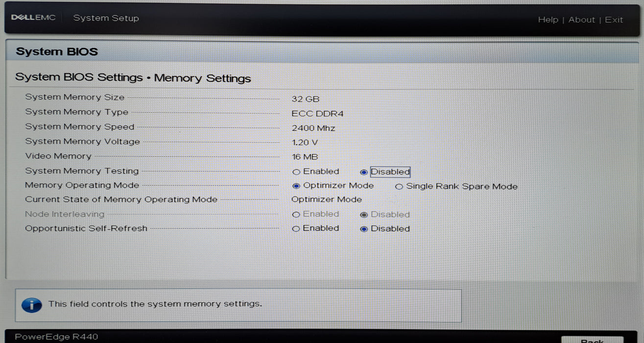Click the 2400 Mhz value
This screenshot has width=644, height=343.
(313, 128)
